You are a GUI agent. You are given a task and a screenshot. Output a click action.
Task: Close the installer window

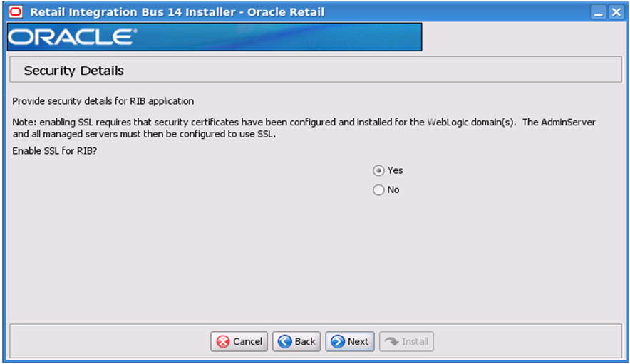(616, 12)
